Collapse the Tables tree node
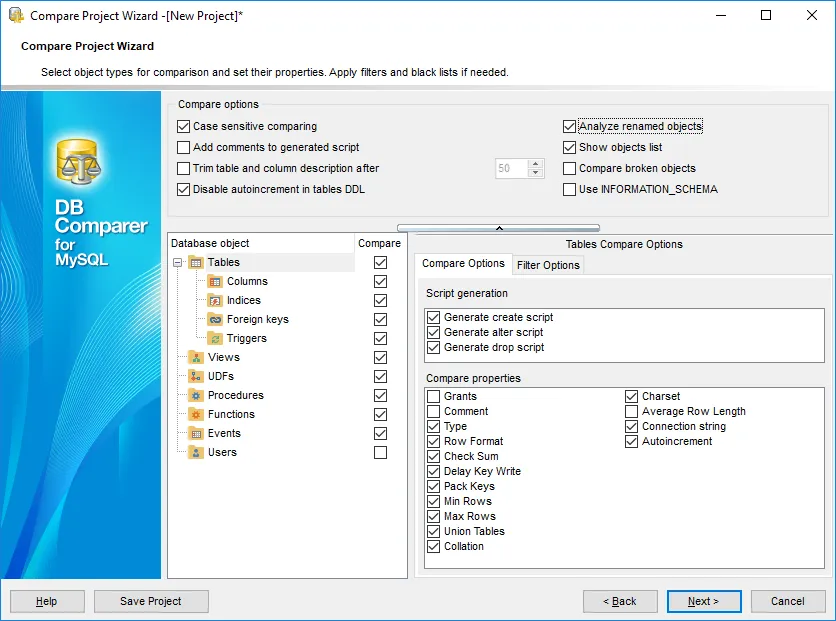Screen dimensions: 836x621 (178, 262)
